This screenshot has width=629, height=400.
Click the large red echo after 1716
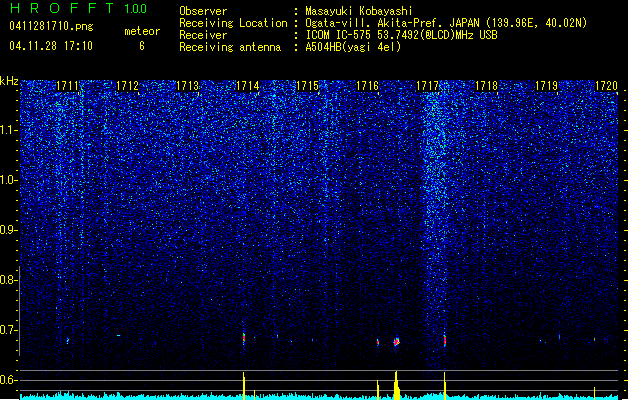pyautogui.click(x=396, y=342)
